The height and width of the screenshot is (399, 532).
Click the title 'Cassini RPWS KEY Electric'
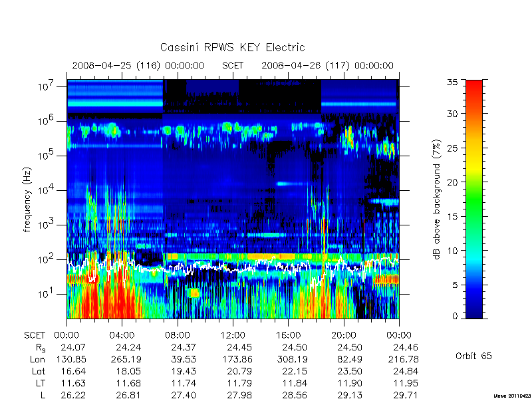click(x=232, y=47)
